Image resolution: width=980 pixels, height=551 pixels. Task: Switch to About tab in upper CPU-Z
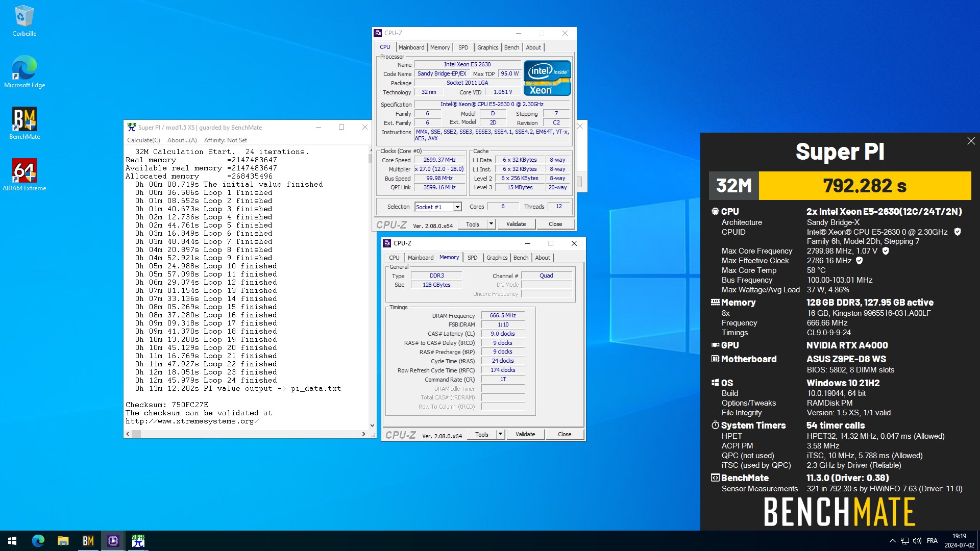533,47
